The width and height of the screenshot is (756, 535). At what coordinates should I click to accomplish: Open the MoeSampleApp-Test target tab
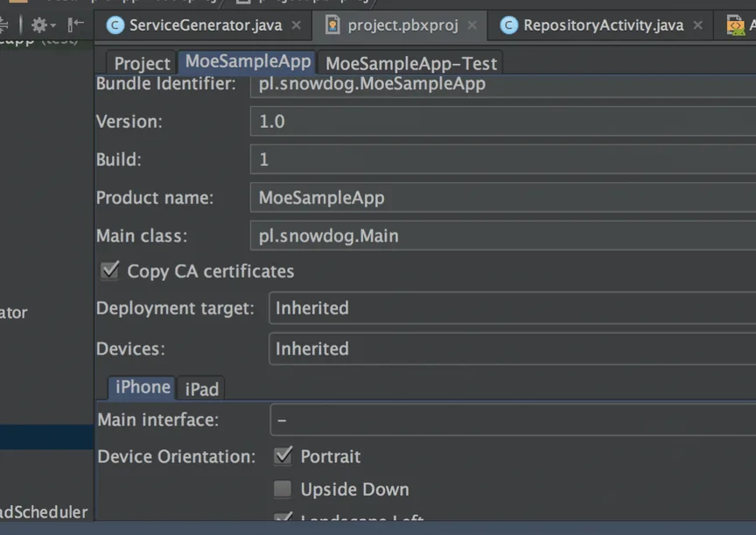410,63
